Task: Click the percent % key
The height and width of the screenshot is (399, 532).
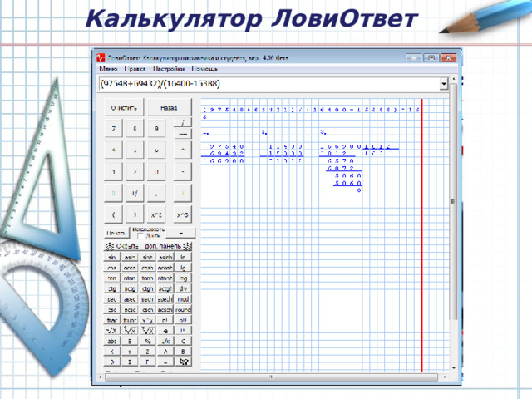Action: tap(147, 341)
